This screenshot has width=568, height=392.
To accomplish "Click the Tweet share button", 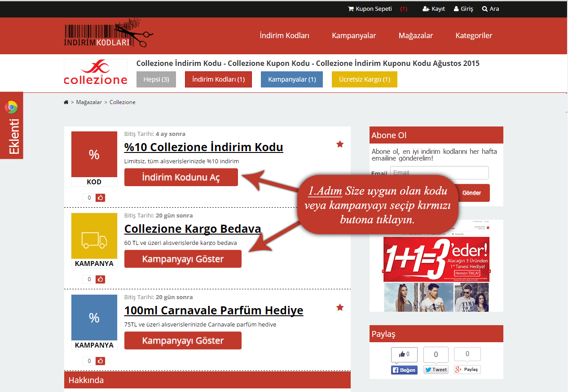I will [436, 370].
